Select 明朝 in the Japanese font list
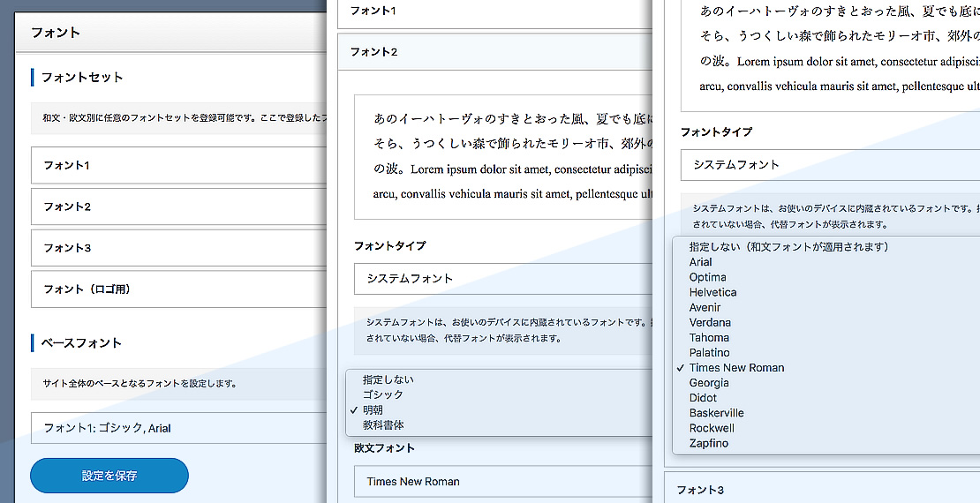Screen dimensions: 980x503 point(373,409)
